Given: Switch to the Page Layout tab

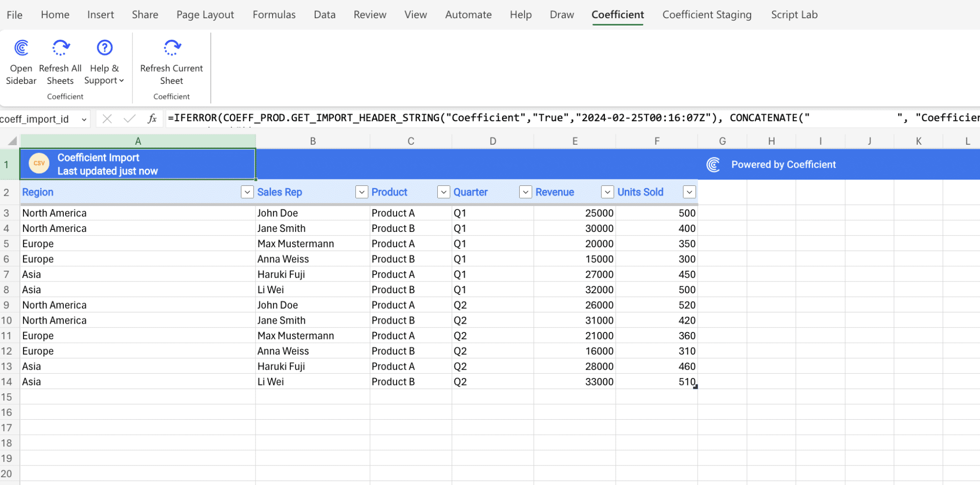Looking at the screenshot, I should (x=205, y=15).
